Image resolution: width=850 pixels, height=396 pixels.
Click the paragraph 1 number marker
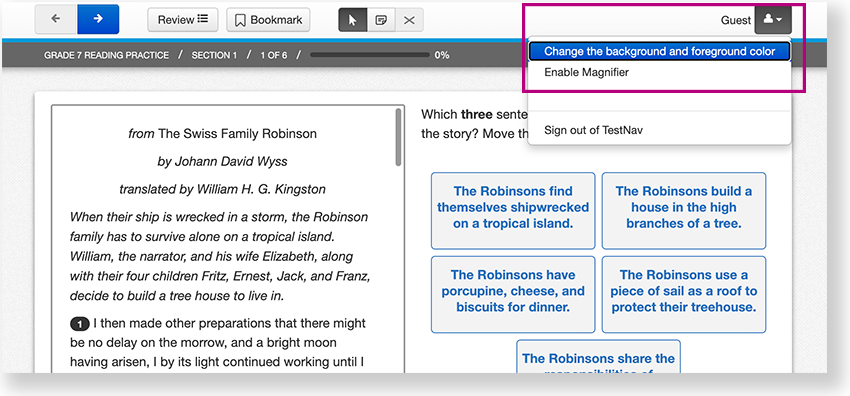coord(79,324)
